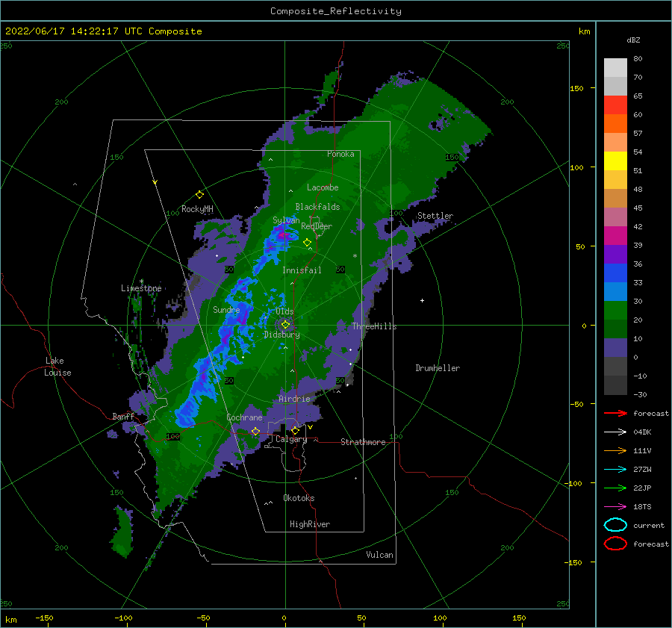672x628 pixels.
Task: Click the current label in the legend
Action: tap(649, 525)
